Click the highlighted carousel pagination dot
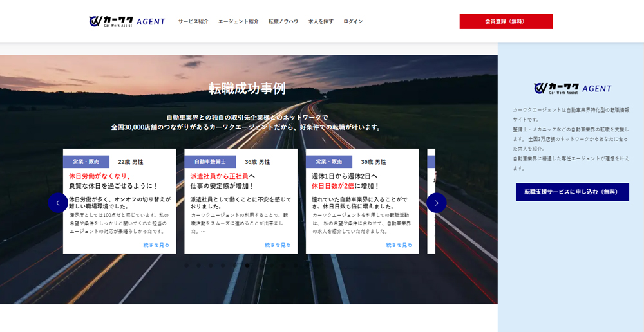644x332 pixels. click(x=247, y=265)
